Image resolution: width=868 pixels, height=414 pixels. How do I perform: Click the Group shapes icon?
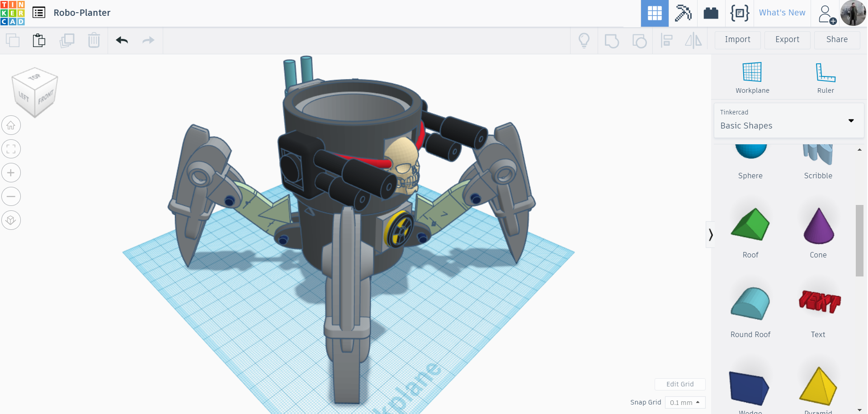coord(612,41)
